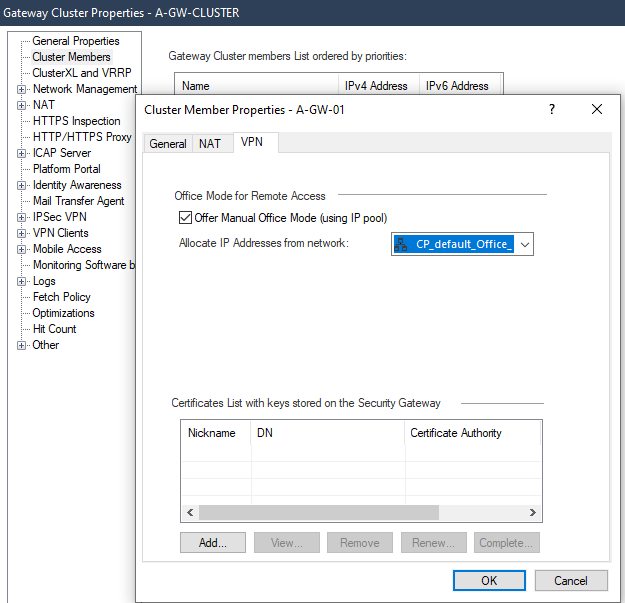Expand the ICAP Server tree node
The width and height of the screenshot is (625, 603).
23,153
